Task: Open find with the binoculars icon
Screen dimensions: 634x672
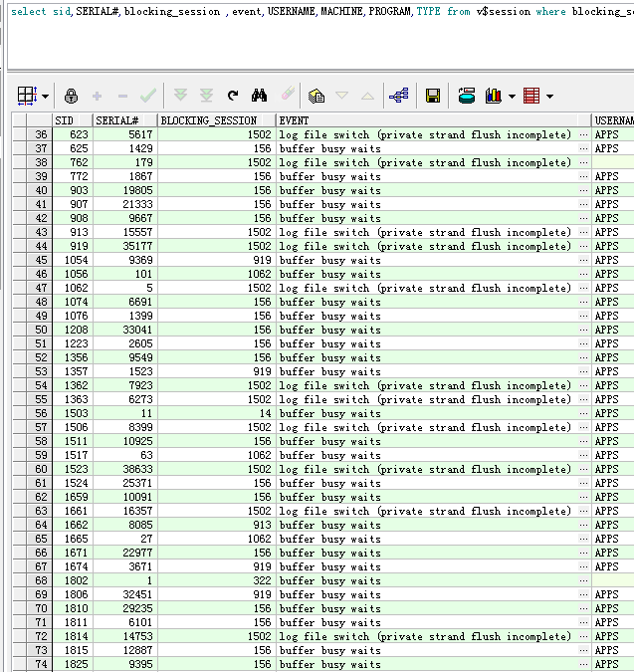Action: 260,97
